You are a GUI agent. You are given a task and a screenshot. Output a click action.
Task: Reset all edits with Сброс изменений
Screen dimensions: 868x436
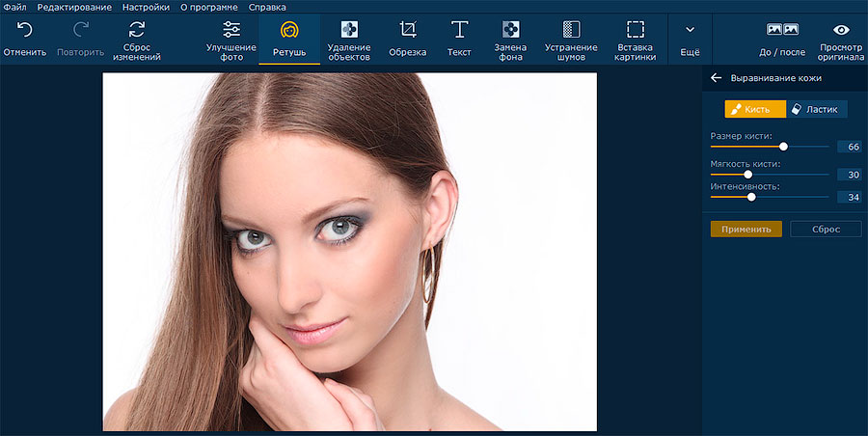click(x=137, y=40)
